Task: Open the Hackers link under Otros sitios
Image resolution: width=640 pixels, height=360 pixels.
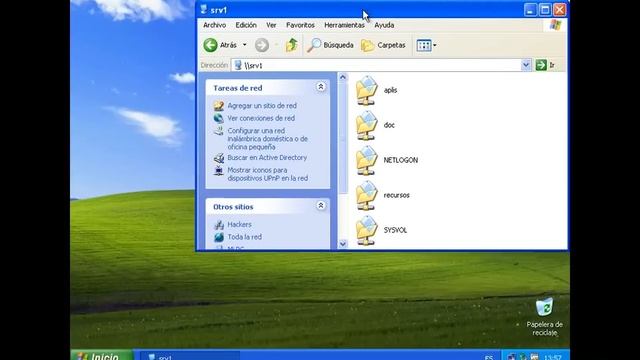Action: [x=240, y=224]
